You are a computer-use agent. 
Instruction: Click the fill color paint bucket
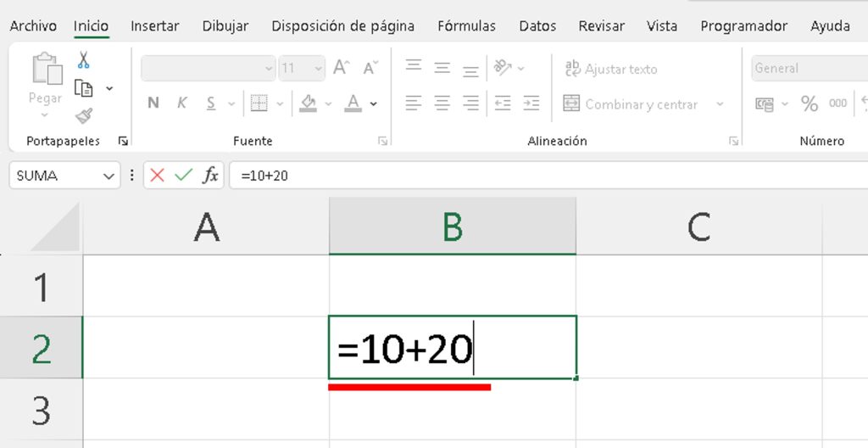(308, 104)
